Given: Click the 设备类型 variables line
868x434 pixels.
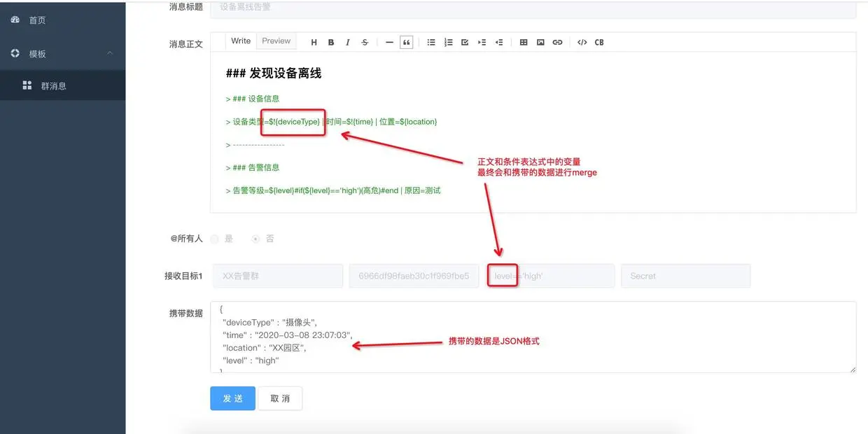Looking at the screenshot, I should [x=331, y=122].
